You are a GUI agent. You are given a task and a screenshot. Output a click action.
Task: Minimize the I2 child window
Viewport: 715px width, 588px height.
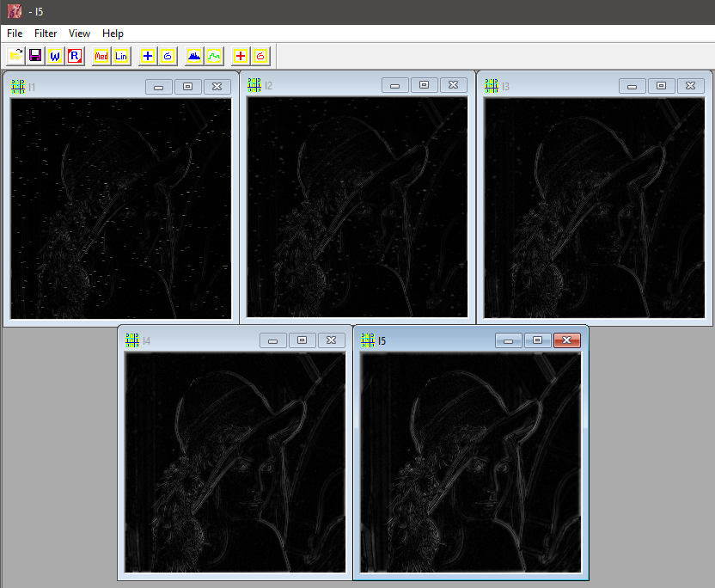tap(395, 85)
